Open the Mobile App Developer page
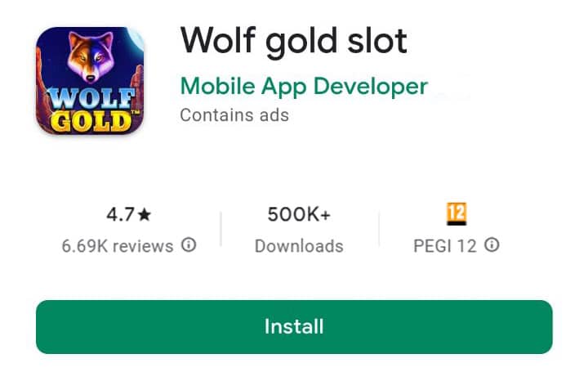Viewport: 588px width, 372px height. point(304,87)
